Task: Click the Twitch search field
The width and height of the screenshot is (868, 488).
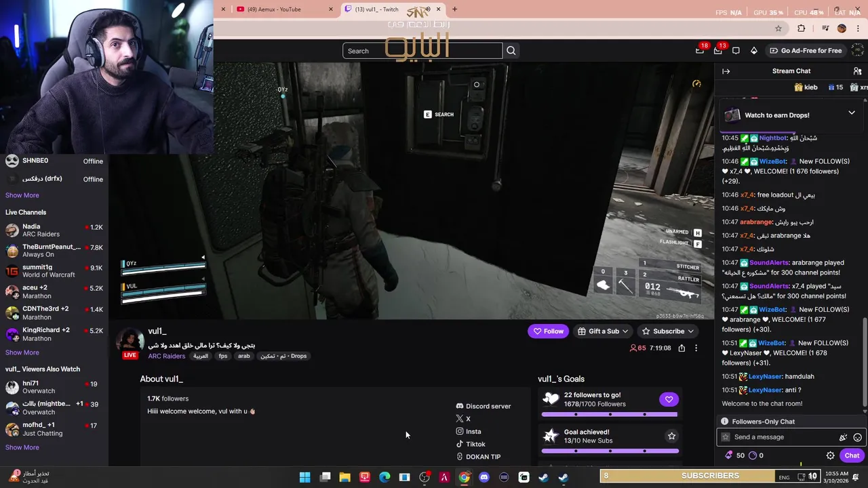Action: [x=422, y=51]
